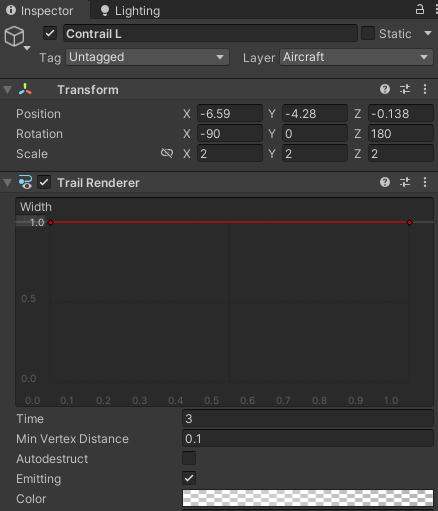Enable the Autodestruct checkbox
This screenshot has height=511, width=438.
click(189, 458)
